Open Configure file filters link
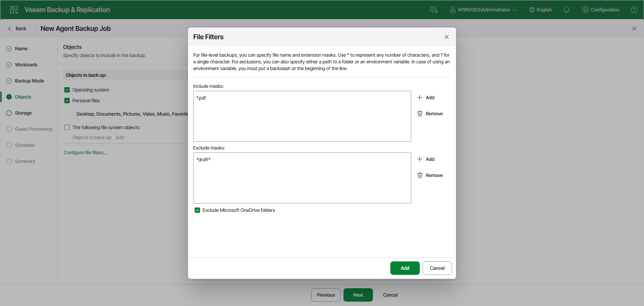644x306 pixels. coord(85,152)
